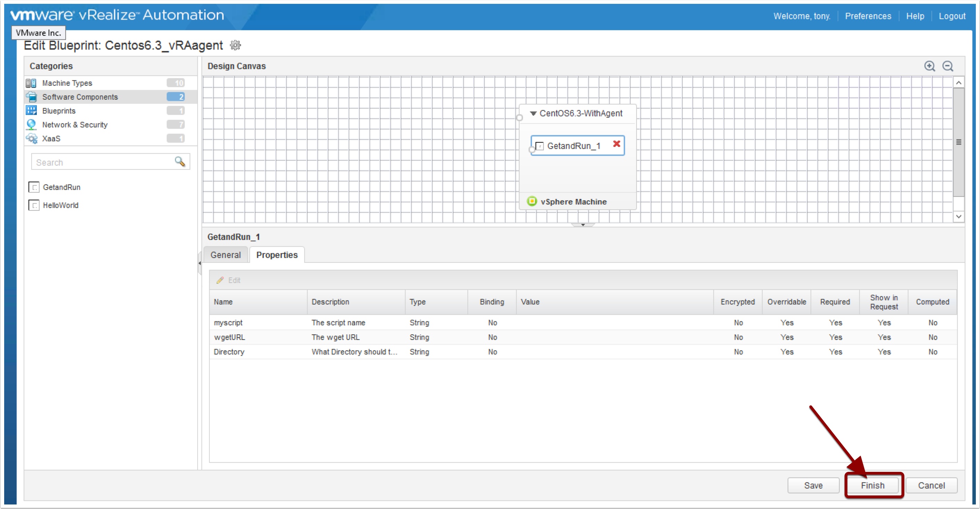Click the search magnifier icon
The width and height of the screenshot is (980, 509).
(x=180, y=162)
